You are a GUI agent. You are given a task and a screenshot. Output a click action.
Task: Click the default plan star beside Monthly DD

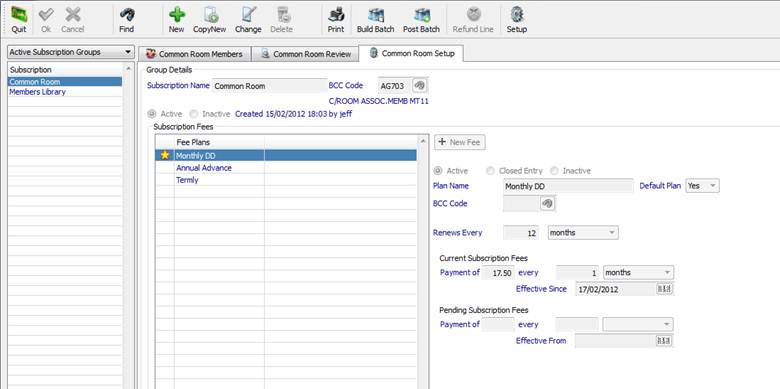(x=165, y=155)
